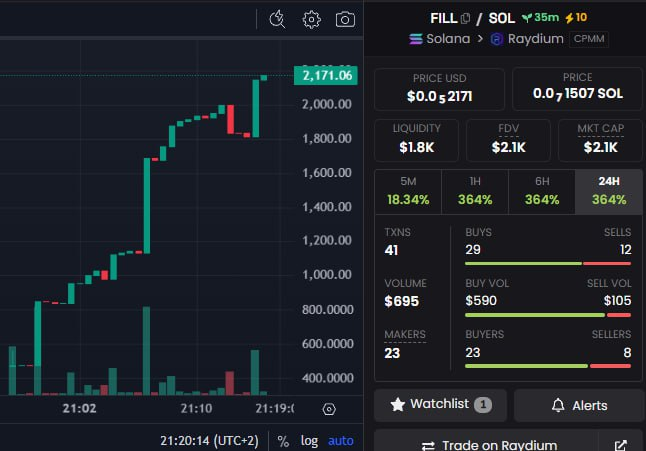The height and width of the screenshot is (451, 646).
Task: Click the SELL VOL value $105
Action: [617, 301]
